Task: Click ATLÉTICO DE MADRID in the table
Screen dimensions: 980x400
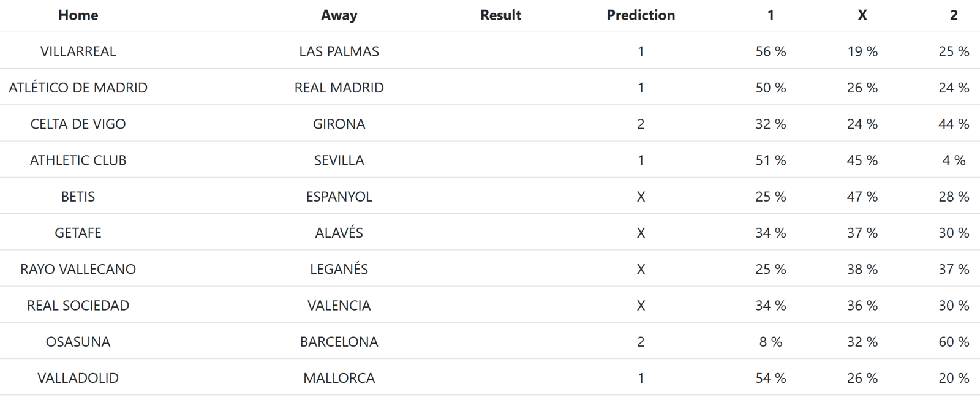Action: pyautogui.click(x=78, y=88)
